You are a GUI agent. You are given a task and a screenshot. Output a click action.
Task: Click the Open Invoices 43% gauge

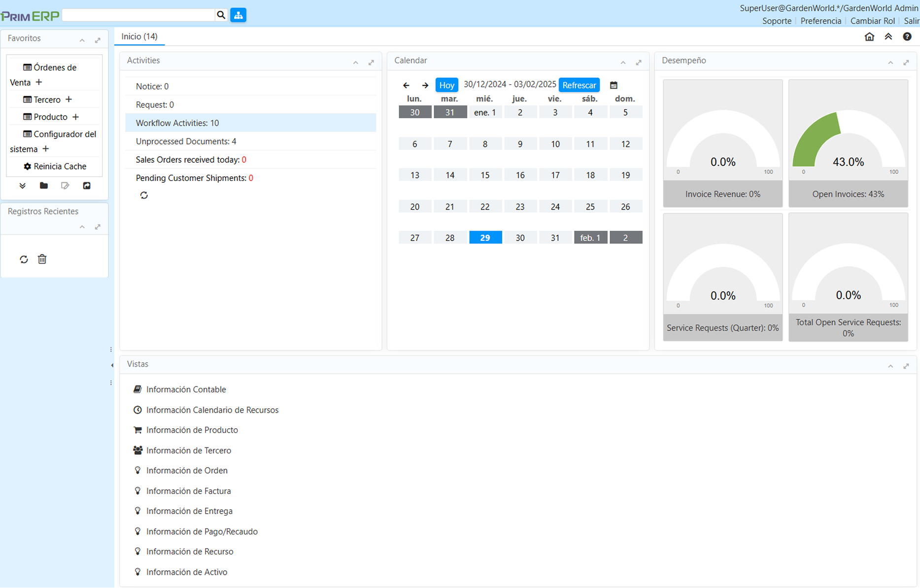coord(848,143)
